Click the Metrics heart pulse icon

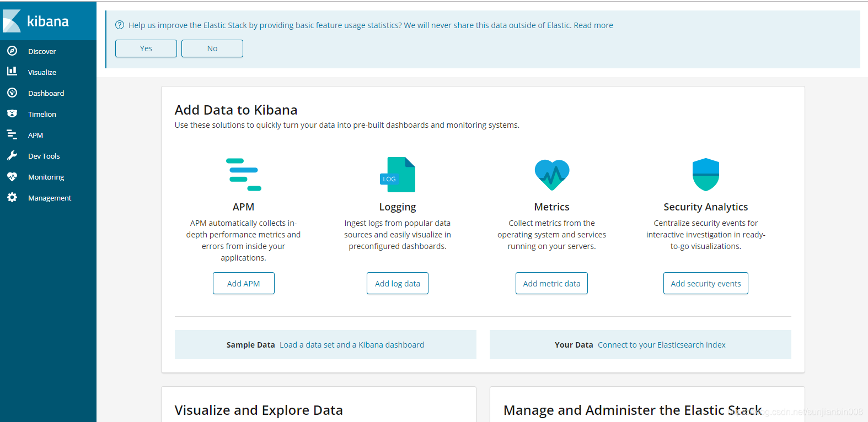[x=552, y=175]
